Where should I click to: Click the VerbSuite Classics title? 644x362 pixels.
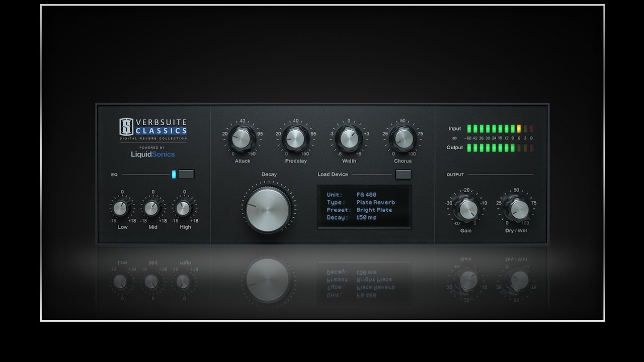point(161,127)
